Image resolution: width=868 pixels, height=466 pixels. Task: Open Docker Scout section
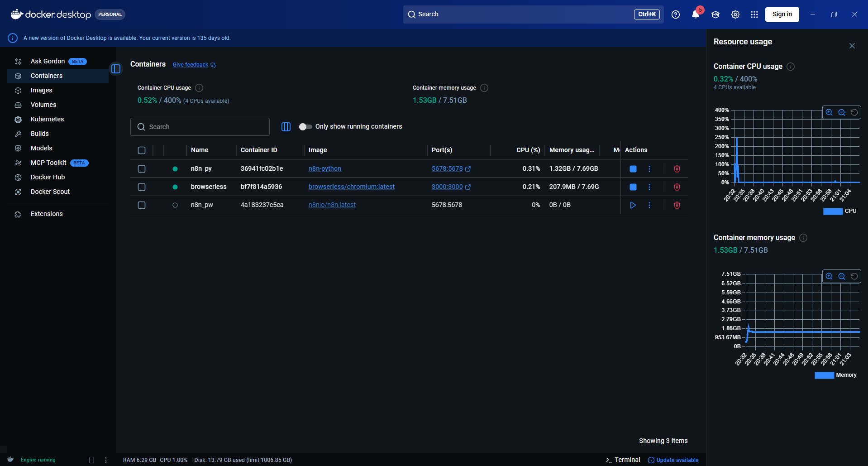pyautogui.click(x=58, y=192)
